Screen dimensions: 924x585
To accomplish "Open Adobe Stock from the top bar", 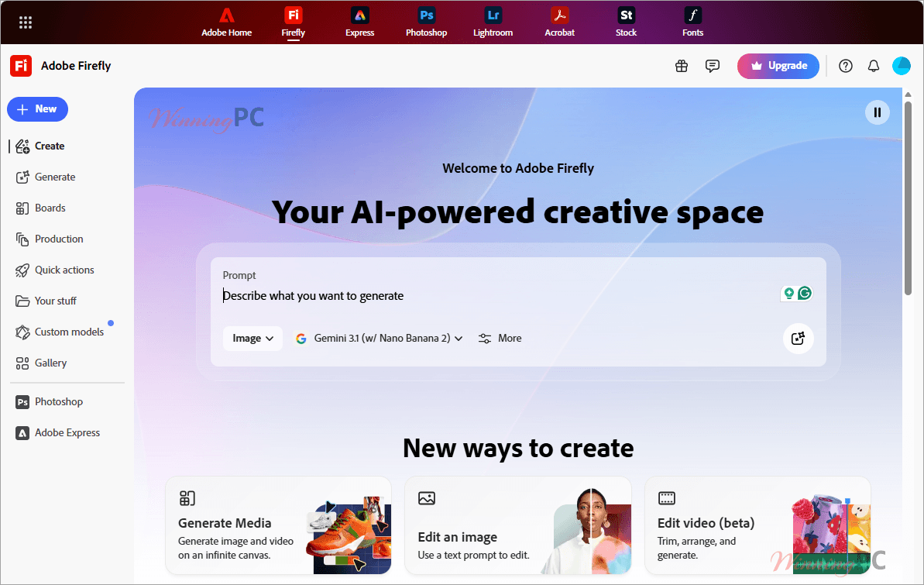I will click(626, 22).
